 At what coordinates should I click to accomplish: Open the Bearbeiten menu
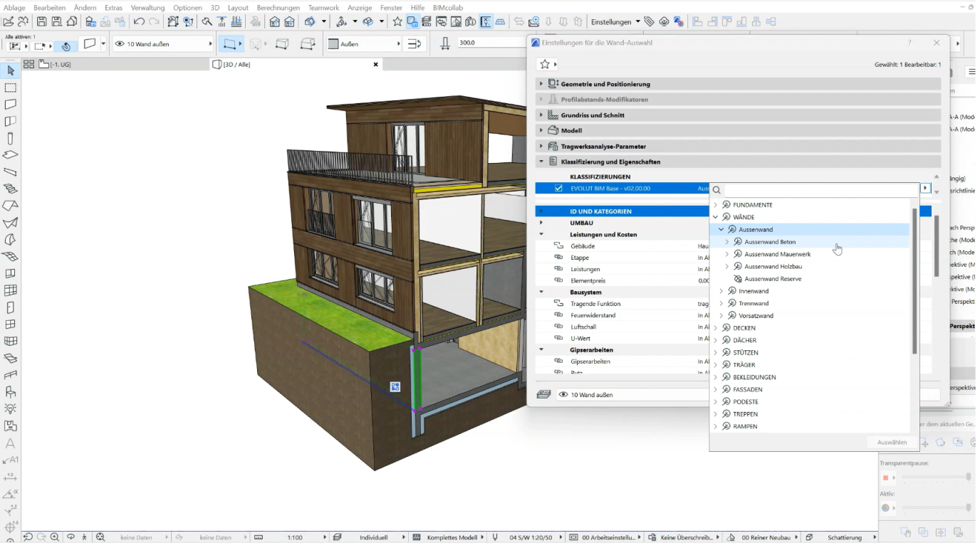pos(49,7)
